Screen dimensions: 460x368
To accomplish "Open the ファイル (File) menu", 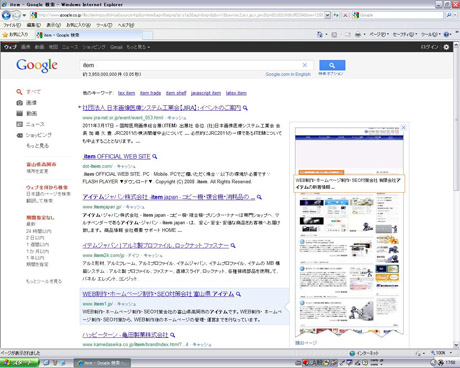I will pos(12,25).
